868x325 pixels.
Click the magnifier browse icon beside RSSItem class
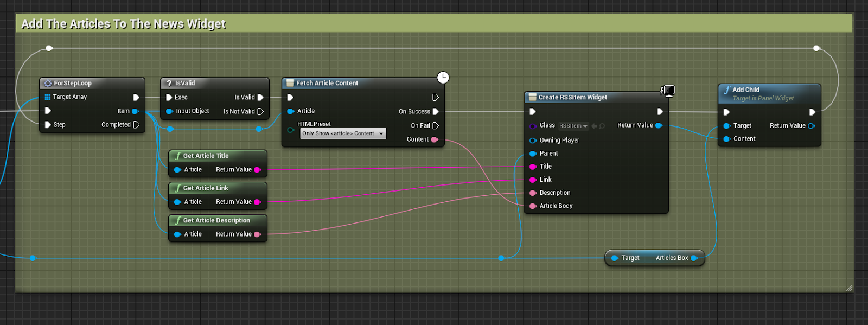click(602, 126)
